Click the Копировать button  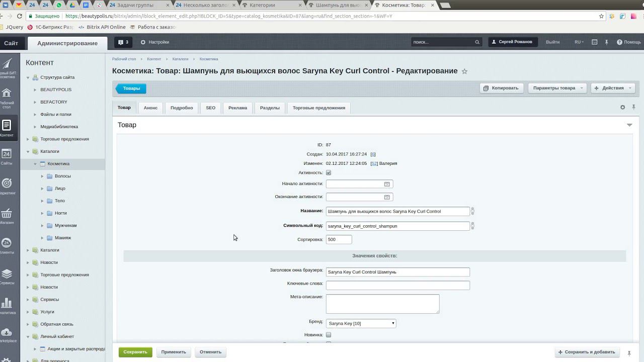click(x=501, y=88)
